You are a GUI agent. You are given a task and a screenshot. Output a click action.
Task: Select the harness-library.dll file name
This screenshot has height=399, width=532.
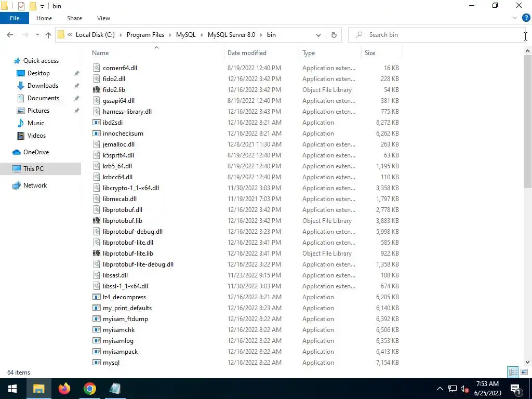point(127,112)
